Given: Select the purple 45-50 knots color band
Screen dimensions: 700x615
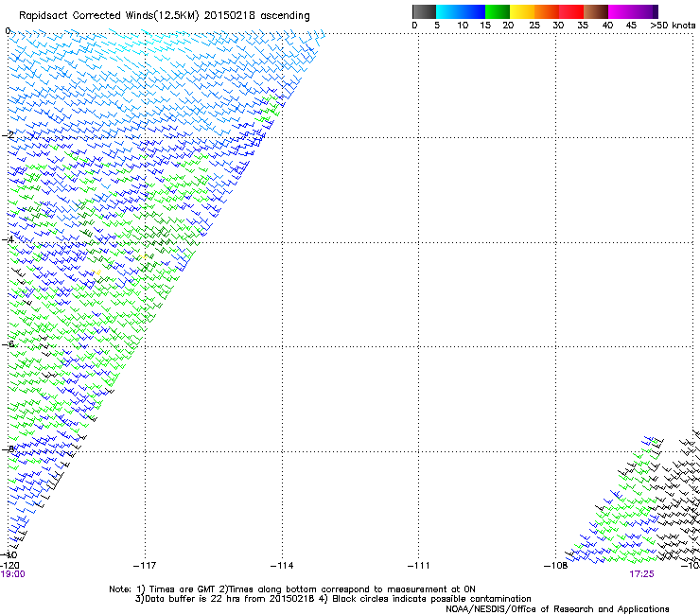Looking at the screenshot, I should (x=645, y=11).
